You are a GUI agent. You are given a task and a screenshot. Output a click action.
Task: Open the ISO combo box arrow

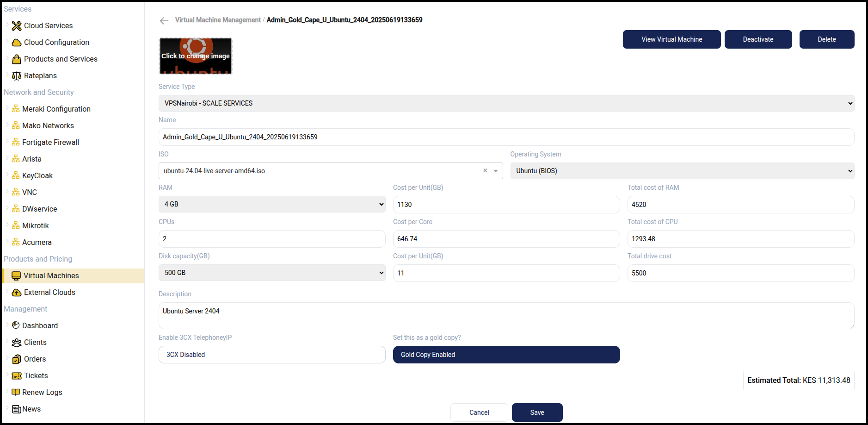tap(496, 171)
